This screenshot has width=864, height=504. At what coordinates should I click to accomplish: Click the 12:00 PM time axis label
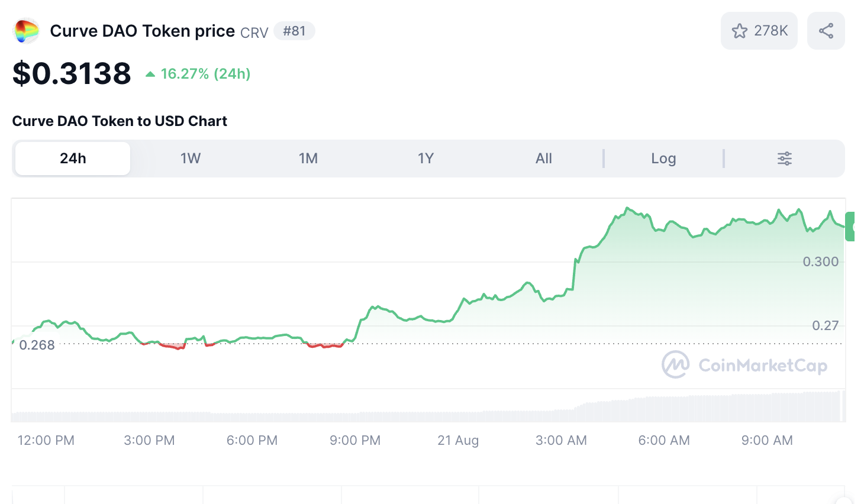[46, 440]
